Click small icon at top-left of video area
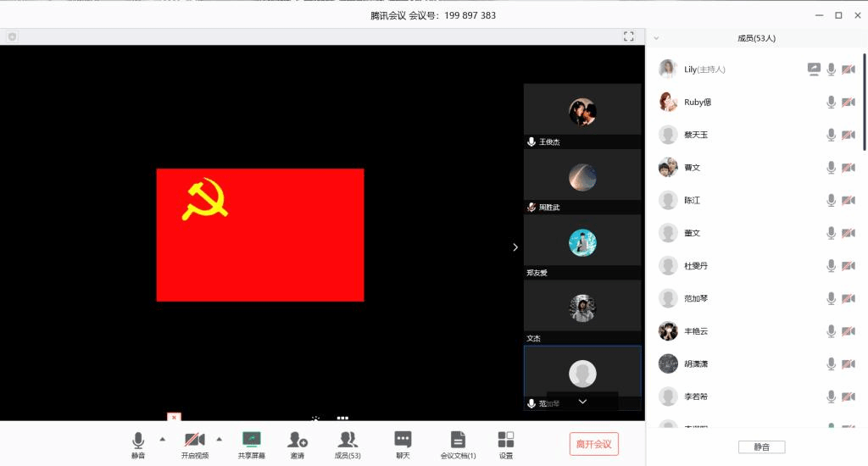Viewport: 868px width, 466px height. click(x=12, y=36)
